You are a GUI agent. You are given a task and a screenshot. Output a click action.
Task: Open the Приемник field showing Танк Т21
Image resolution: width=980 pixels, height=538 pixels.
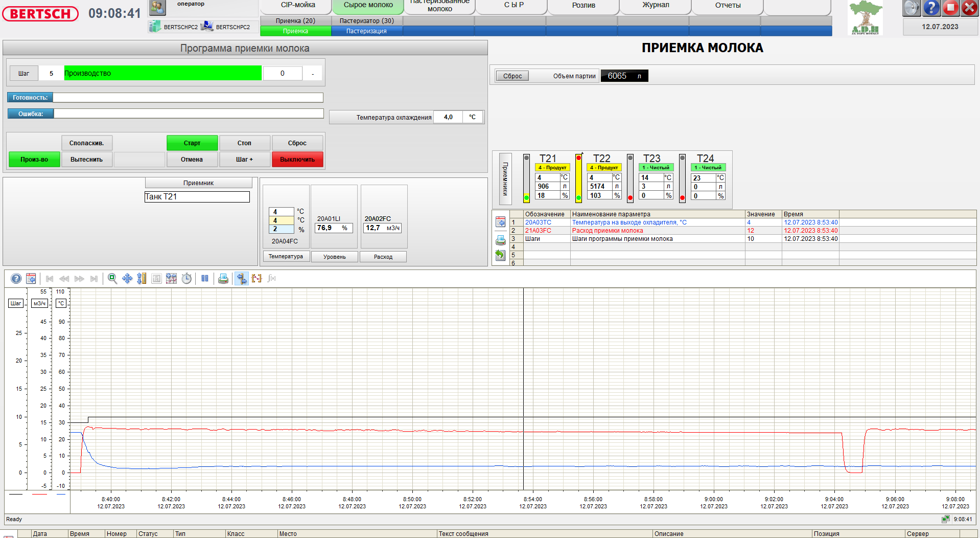[x=197, y=197]
